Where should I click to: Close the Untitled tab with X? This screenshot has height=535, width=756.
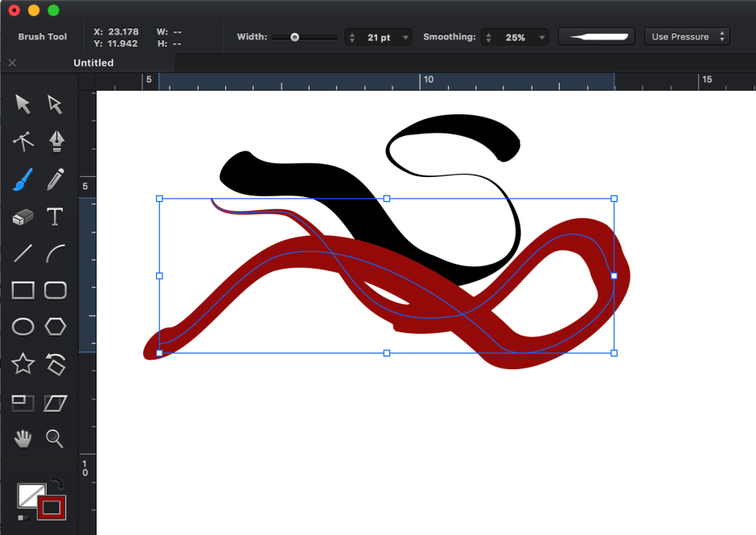pyautogui.click(x=12, y=63)
